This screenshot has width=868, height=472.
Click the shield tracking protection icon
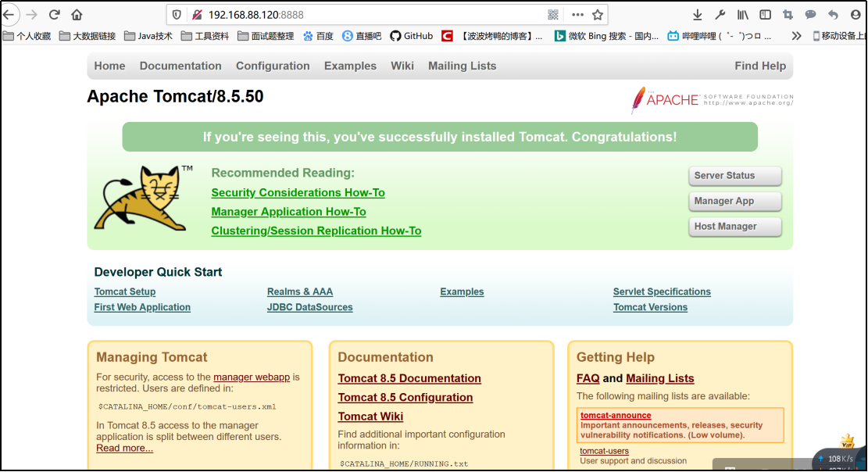point(177,15)
